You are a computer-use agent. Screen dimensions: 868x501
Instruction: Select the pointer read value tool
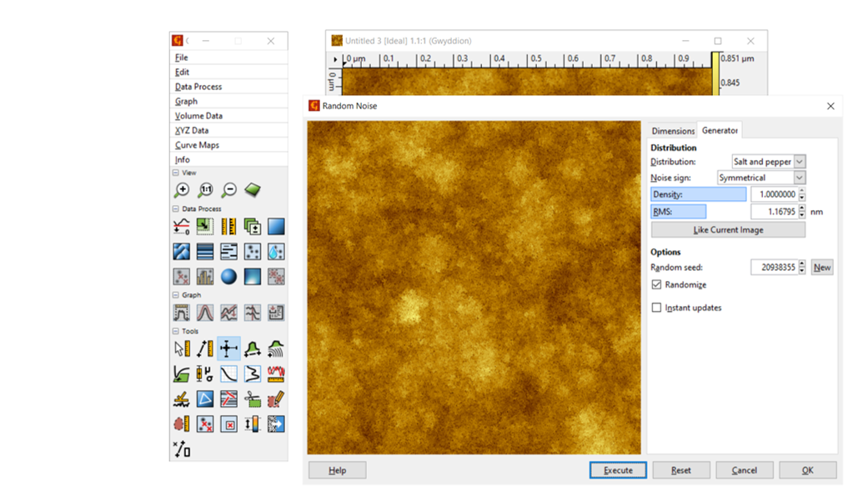pos(182,349)
